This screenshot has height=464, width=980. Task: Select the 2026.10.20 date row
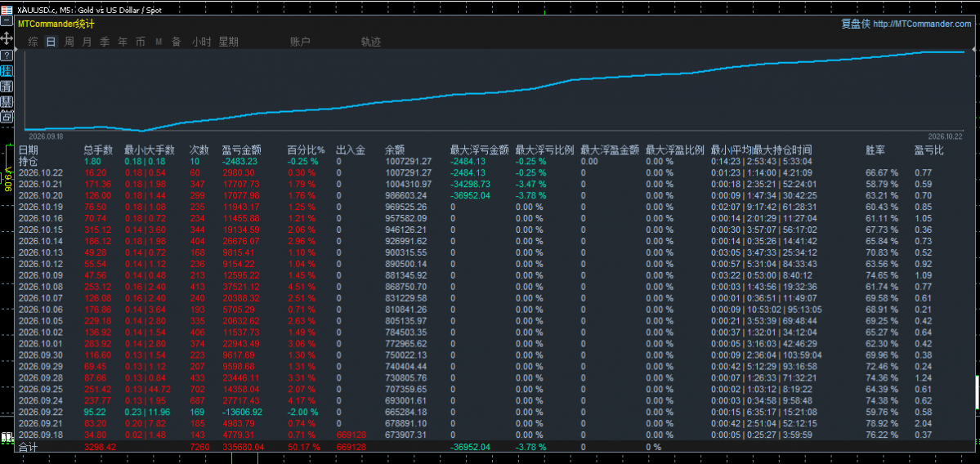click(x=494, y=195)
